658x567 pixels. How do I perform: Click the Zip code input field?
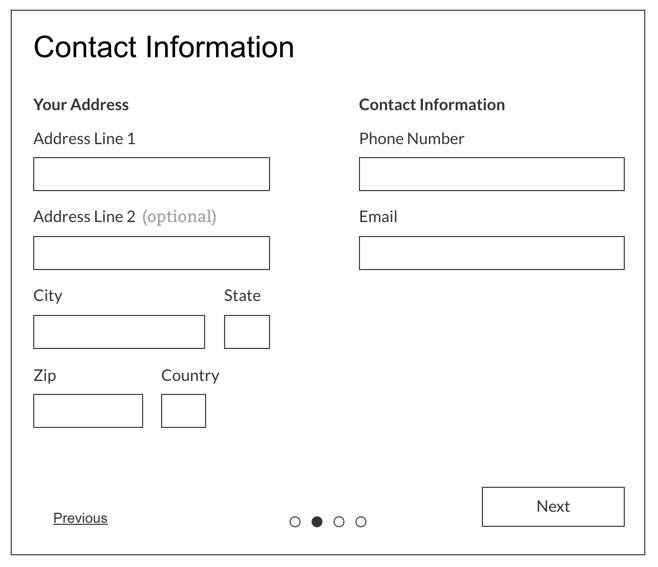[x=88, y=411]
